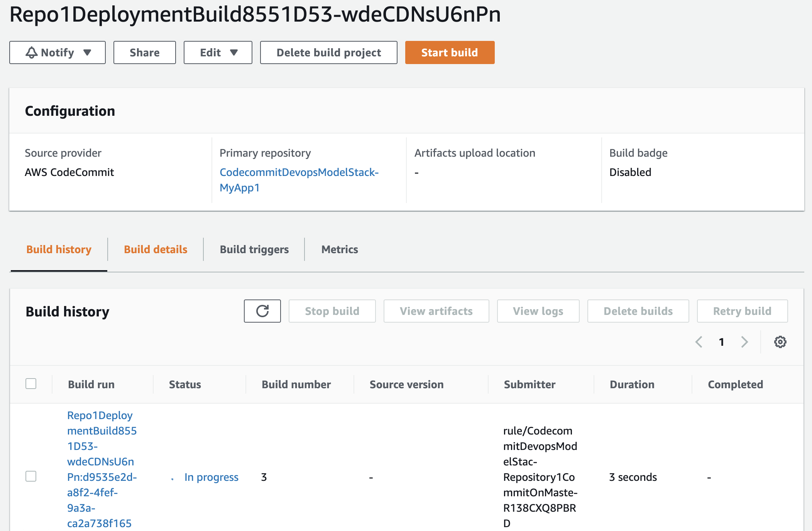
Task: Switch to Build details tab
Action: (x=156, y=249)
